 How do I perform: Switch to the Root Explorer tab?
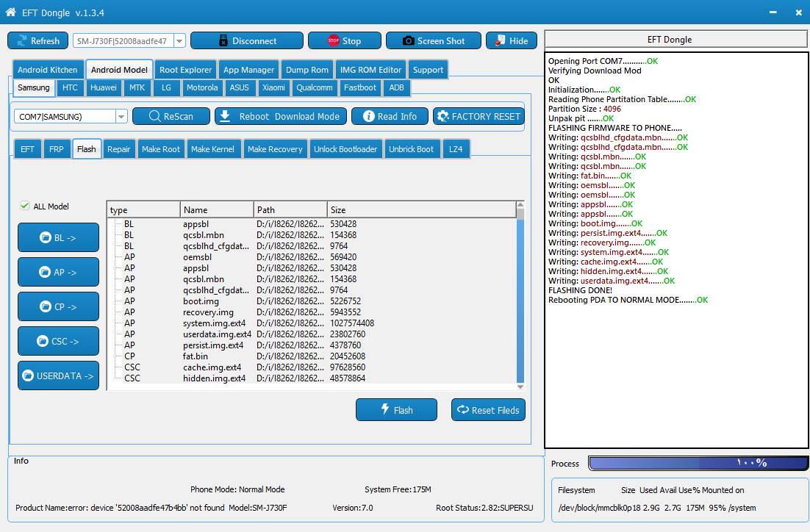coord(185,70)
